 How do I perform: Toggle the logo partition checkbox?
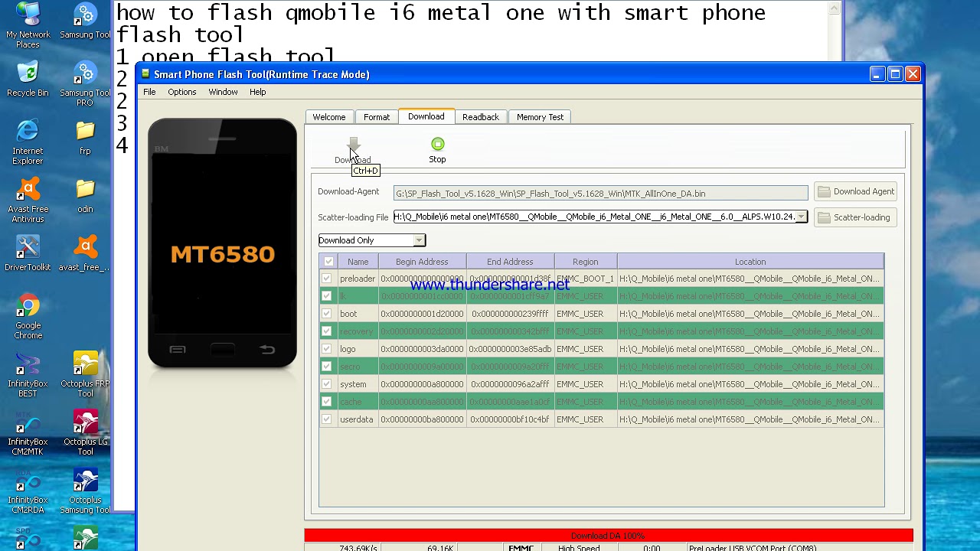(327, 349)
